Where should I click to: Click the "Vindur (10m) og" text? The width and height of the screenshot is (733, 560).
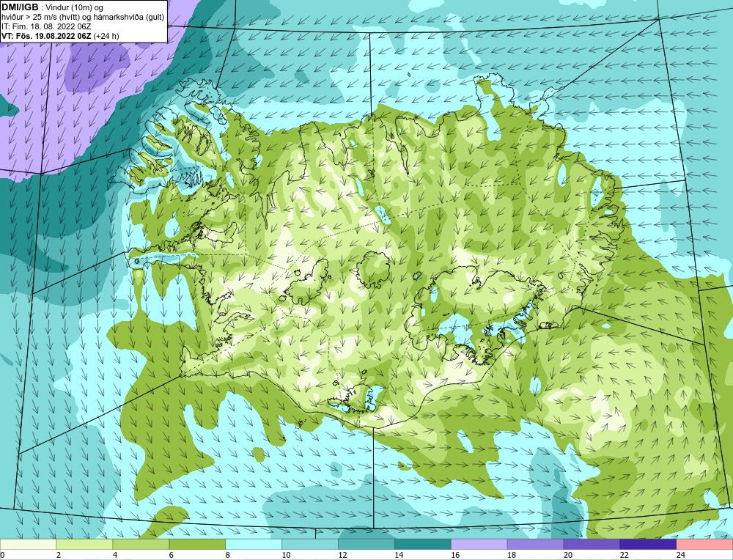(x=74, y=8)
